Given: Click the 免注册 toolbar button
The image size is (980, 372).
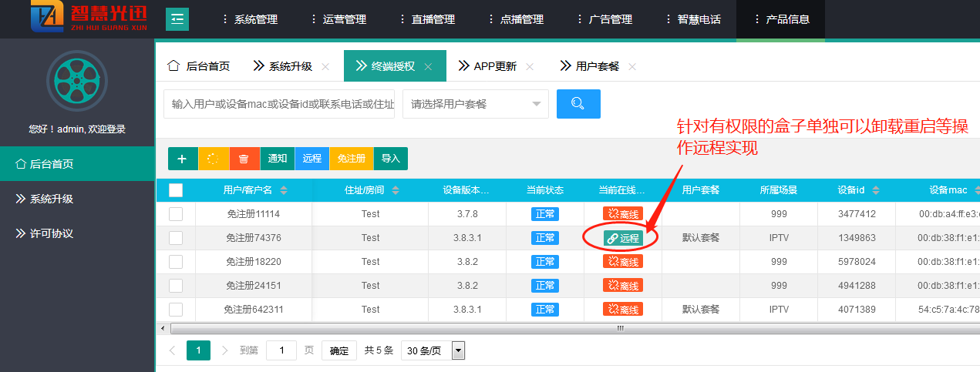Looking at the screenshot, I should coord(351,159).
